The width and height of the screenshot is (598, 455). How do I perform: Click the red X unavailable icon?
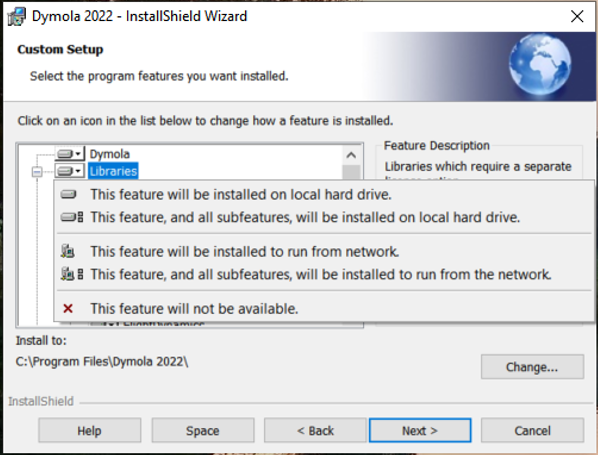(x=68, y=309)
